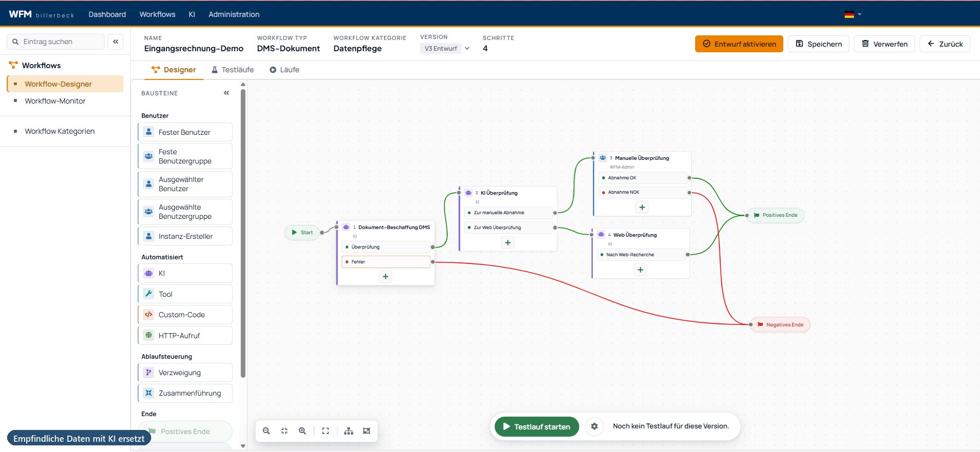Add outcome to Dokument-Beschaffung DMS node

click(386, 277)
